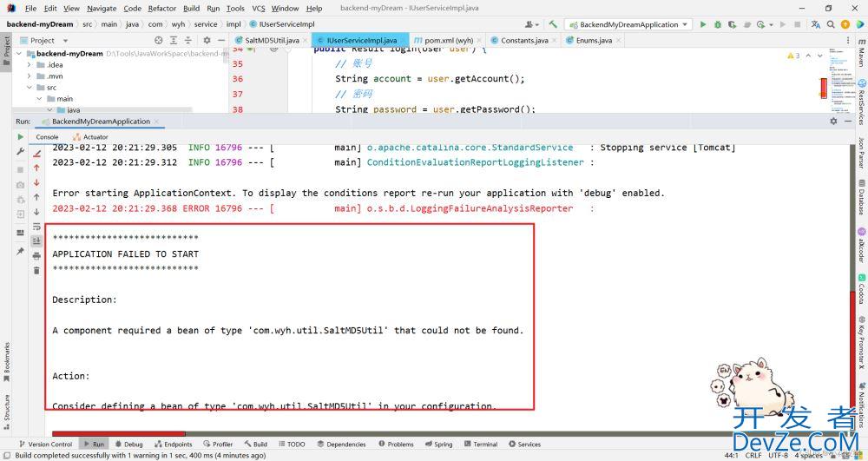
Task: Open Run panel settings gear
Action: (833, 121)
